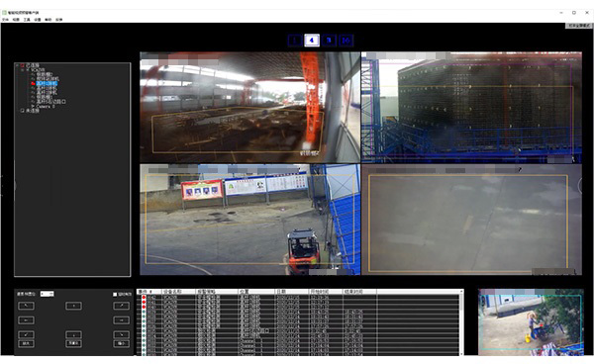Open the PTZ speed dropdown box
The width and height of the screenshot is (594, 364).
[47, 294]
